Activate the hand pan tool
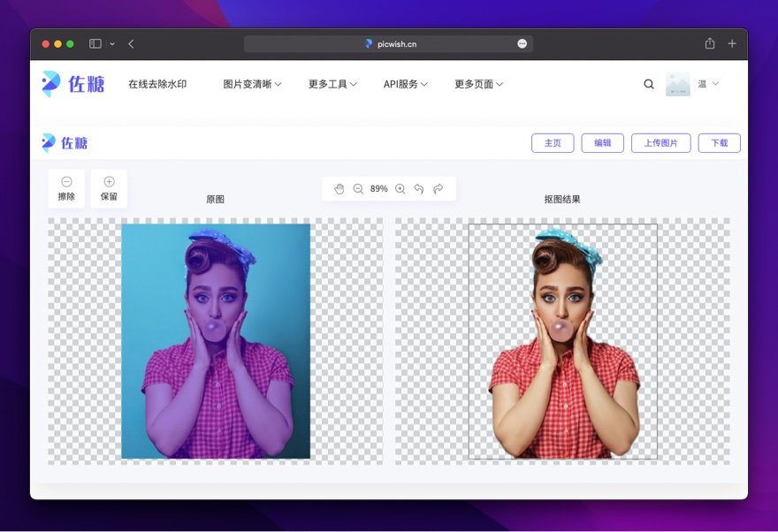This screenshot has width=778, height=532. click(x=339, y=189)
